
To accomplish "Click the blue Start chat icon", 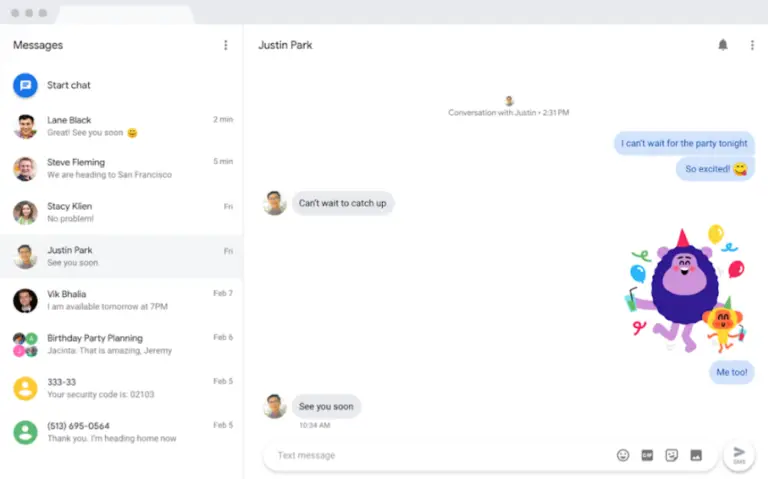I will click(25, 85).
